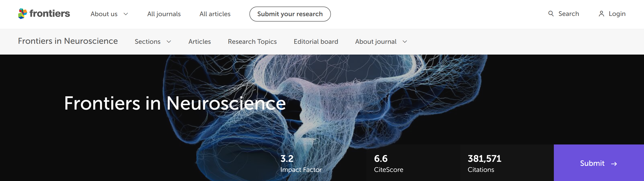Open the Research Topics tab
The image size is (644, 181).
(252, 41)
